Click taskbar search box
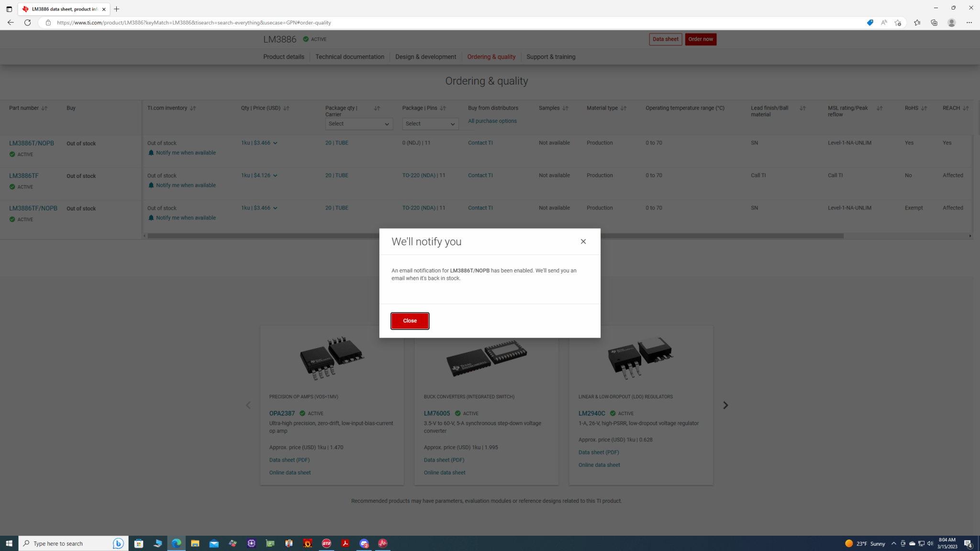Screen dimensions: 980x551 (73, 543)
